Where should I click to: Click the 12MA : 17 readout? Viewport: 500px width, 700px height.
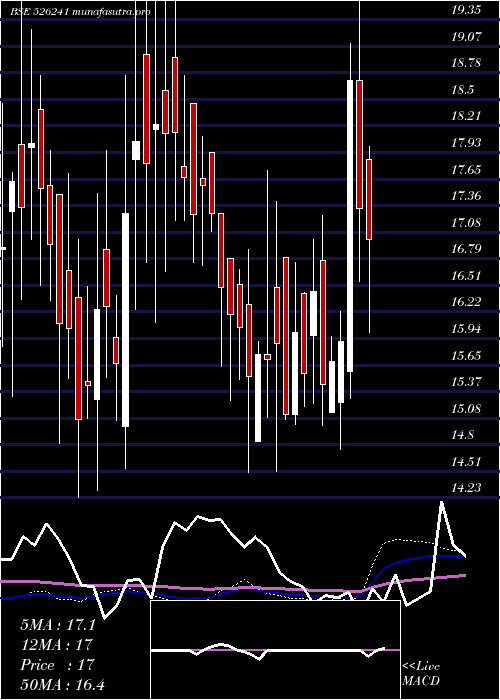(x=56, y=645)
